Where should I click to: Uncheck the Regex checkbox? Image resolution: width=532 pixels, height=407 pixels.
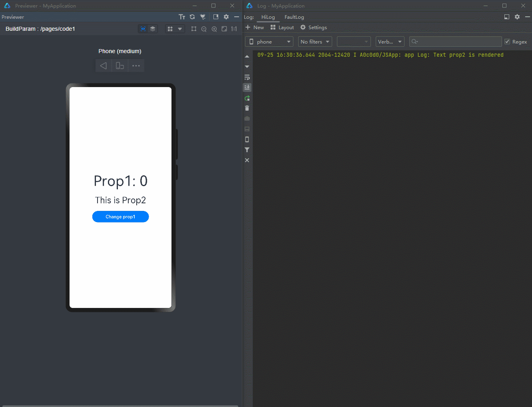[x=507, y=42]
